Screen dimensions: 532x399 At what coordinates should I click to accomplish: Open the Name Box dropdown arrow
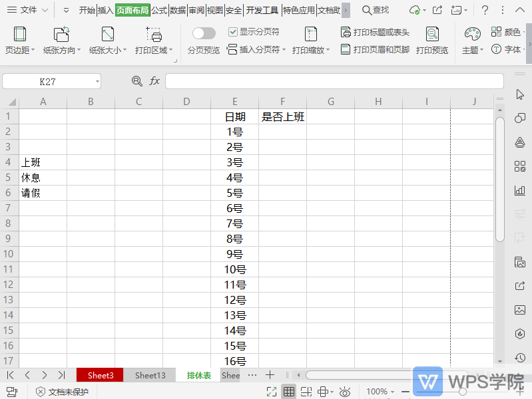click(97, 81)
